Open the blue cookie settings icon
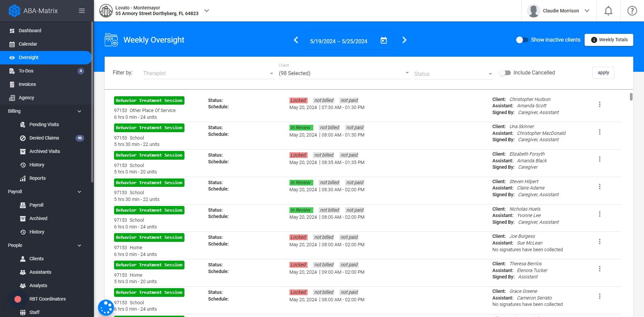Screen dimensions: 644x317 coord(106,308)
